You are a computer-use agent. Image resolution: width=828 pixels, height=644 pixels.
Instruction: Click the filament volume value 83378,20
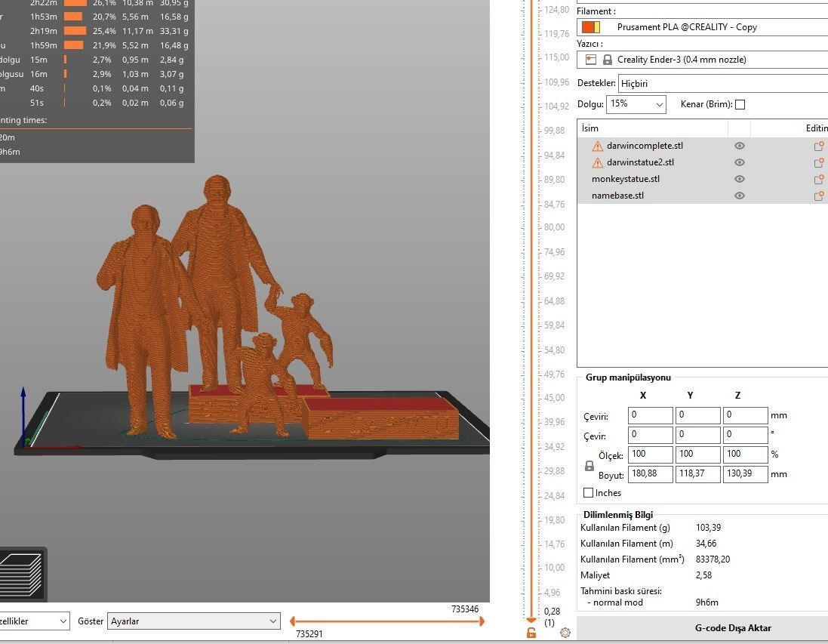[x=713, y=559]
